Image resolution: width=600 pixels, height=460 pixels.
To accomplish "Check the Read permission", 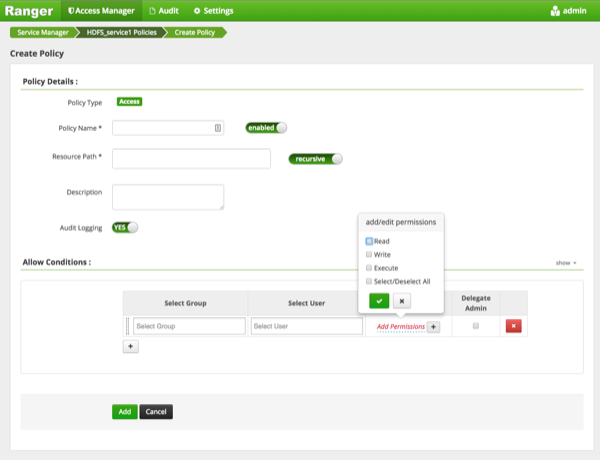I will click(x=369, y=241).
